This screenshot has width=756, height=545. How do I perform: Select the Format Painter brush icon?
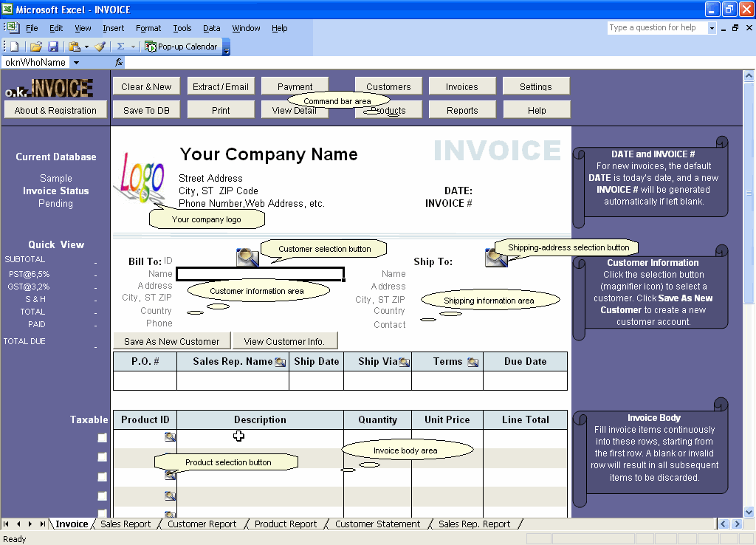(x=99, y=47)
